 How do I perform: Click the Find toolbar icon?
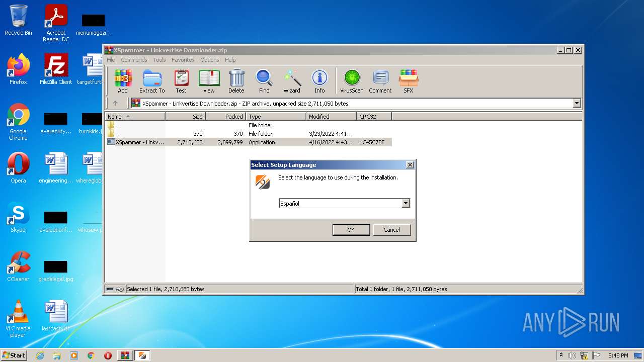tap(264, 81)
